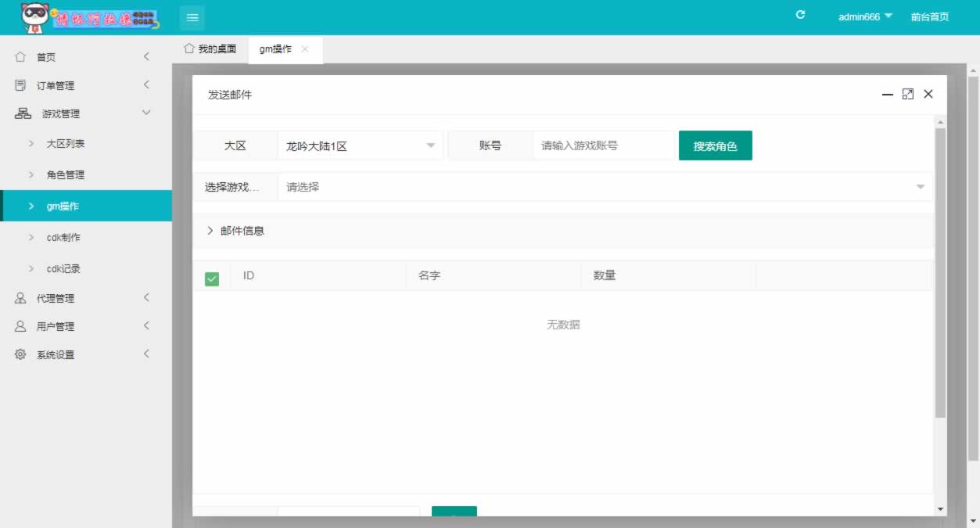Viewport: 980px width, 528px height.
Task: Open the admin666 user dropdown
Action: point(865,17)
